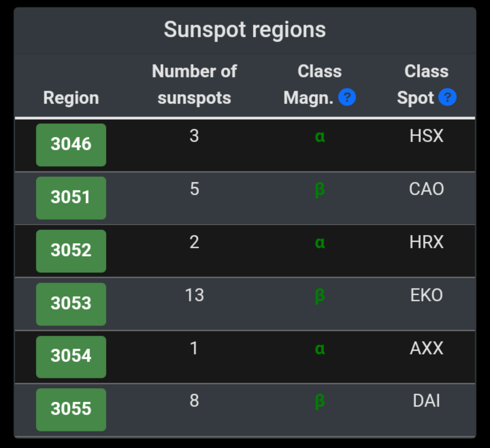Click the EKO spot class cell
The height and width of the screenshot is (448, 490).
426,295
